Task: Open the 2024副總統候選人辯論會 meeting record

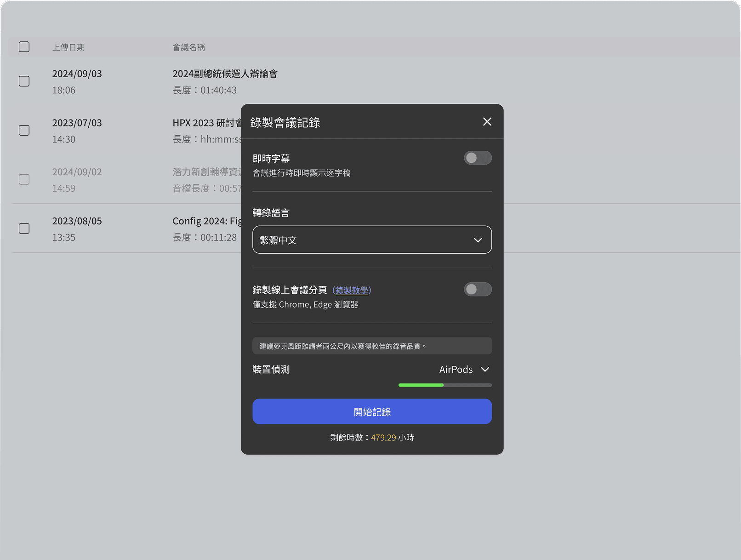Action: point(225,74)
